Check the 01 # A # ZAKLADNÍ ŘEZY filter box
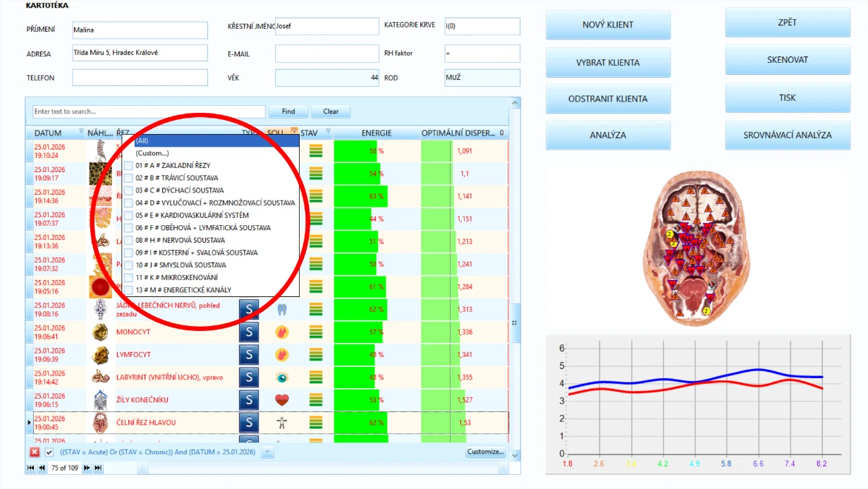Screen dimensions: 868x489 pyautogui.click(x=128, y=166)
